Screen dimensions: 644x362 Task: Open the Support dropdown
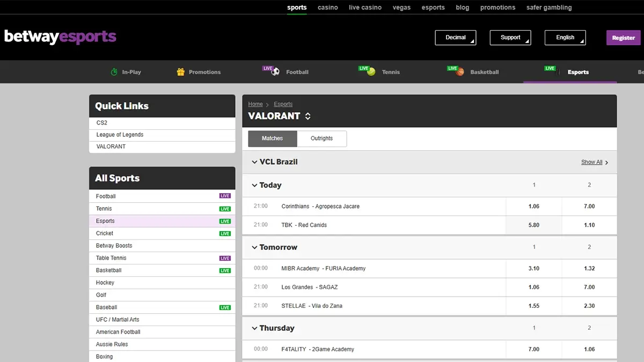click(510, 38)
